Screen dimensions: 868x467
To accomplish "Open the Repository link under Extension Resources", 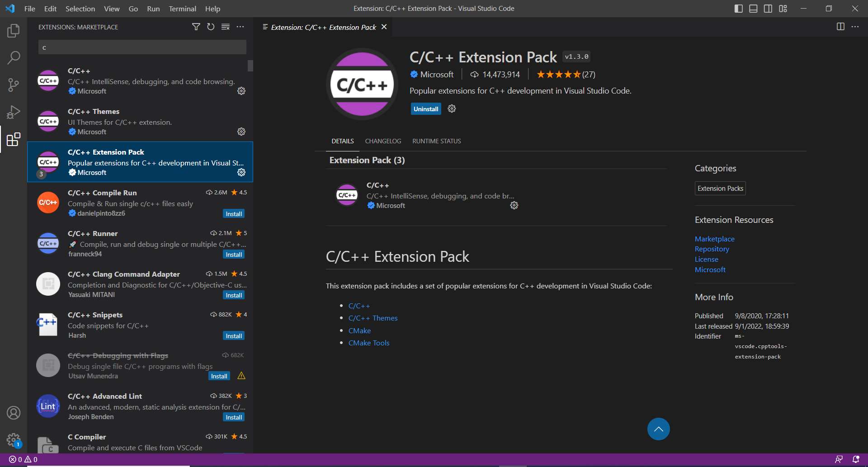I will click(x=712, y=249).
